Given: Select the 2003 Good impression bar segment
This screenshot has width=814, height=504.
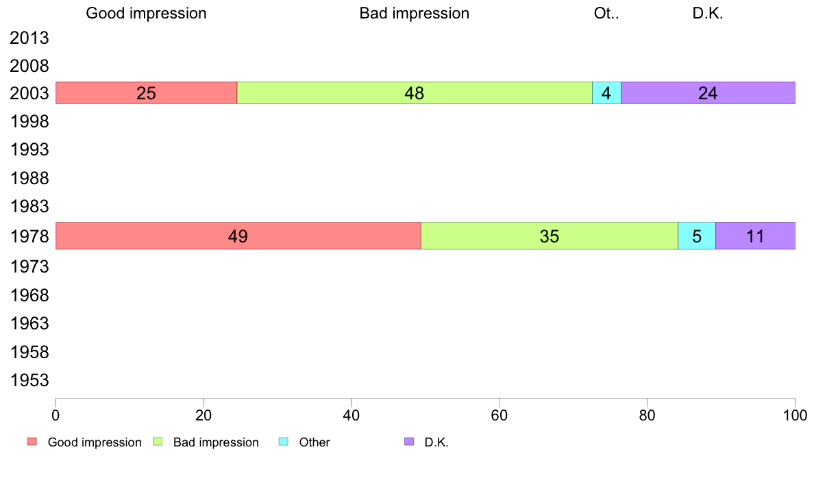Looking at the screenshot, I should point(147,93).
